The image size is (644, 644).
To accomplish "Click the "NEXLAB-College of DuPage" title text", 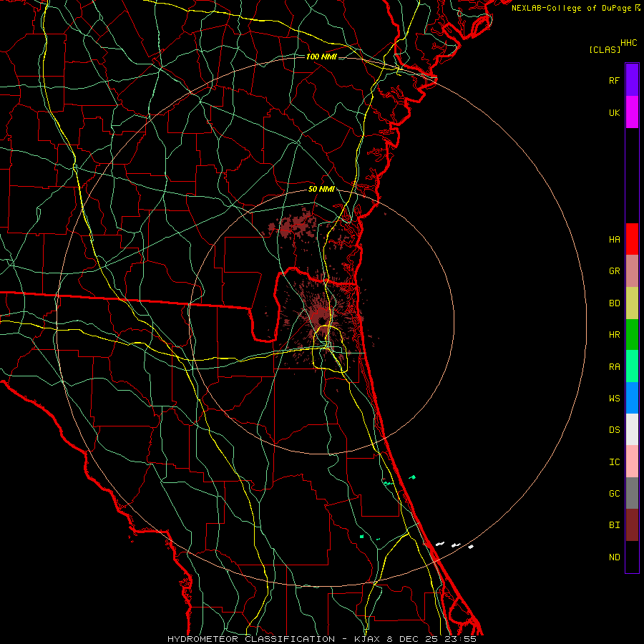I will click(x=571, y=8).
